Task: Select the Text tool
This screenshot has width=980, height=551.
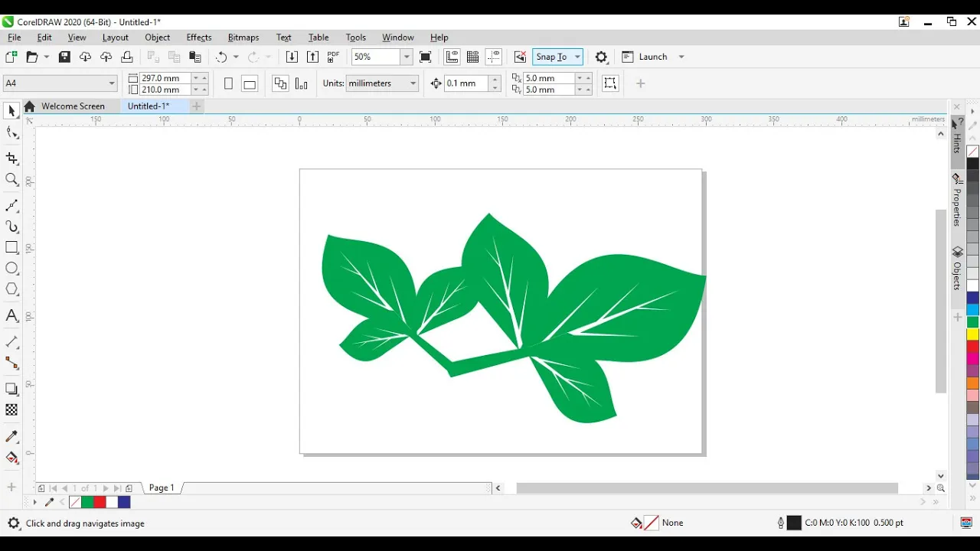Action: 11,315
